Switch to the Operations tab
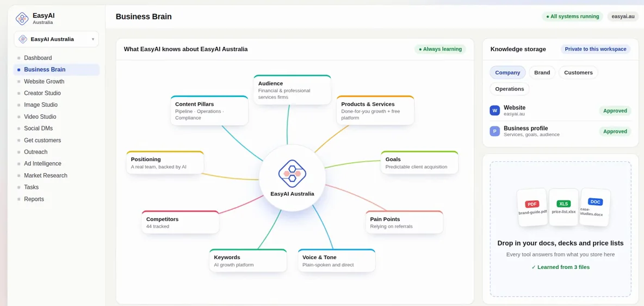The height and width of the screenshot is (306, 644). (x=509, y=89)
